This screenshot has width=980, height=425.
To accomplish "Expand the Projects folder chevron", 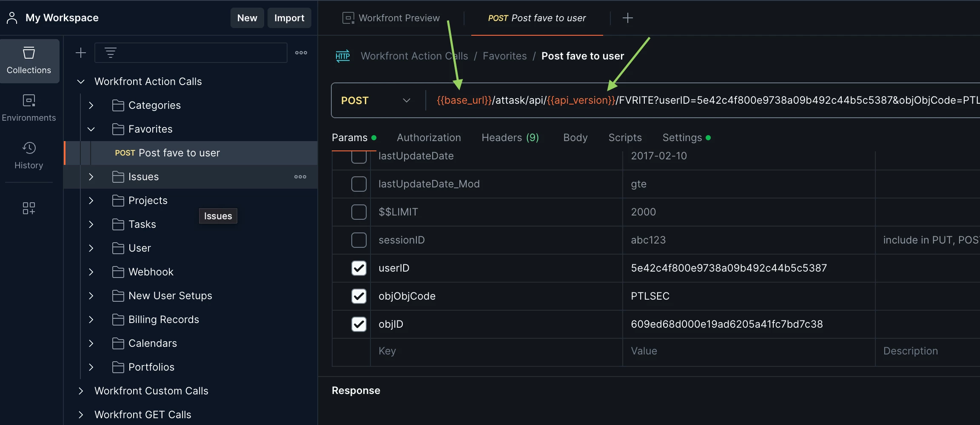I will pos(91,201).
